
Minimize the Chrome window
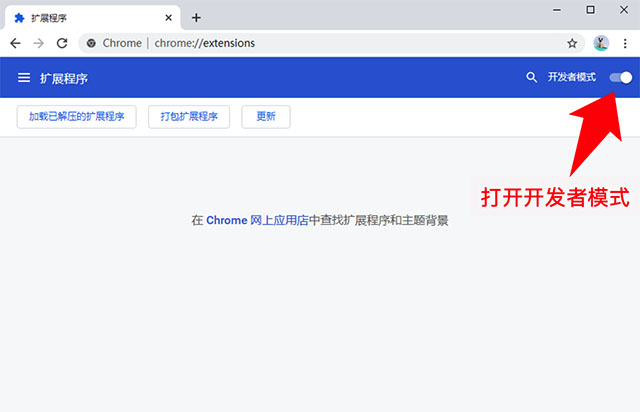coord(557,10)
